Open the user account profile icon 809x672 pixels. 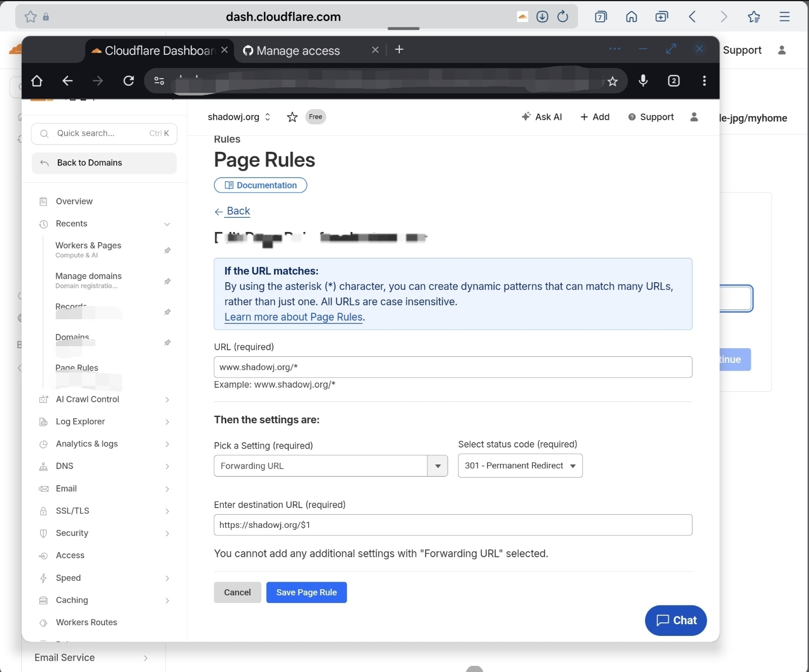coord(694,117)
